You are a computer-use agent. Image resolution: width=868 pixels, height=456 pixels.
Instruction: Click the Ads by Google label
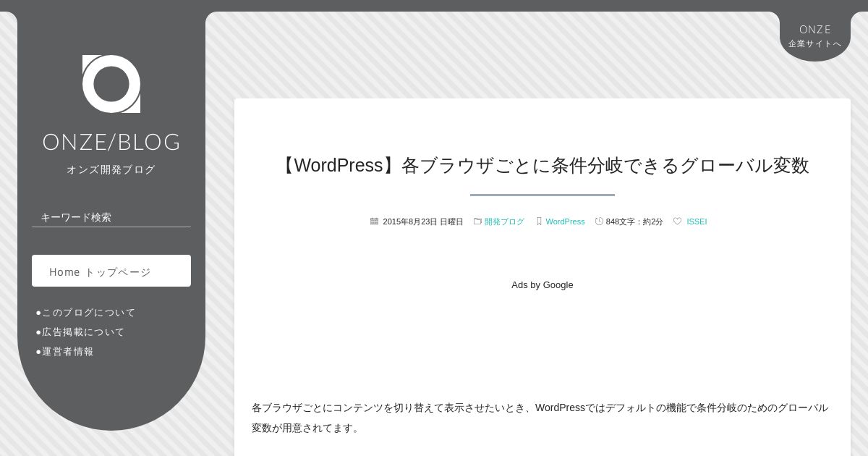click(x=542, y=285)
